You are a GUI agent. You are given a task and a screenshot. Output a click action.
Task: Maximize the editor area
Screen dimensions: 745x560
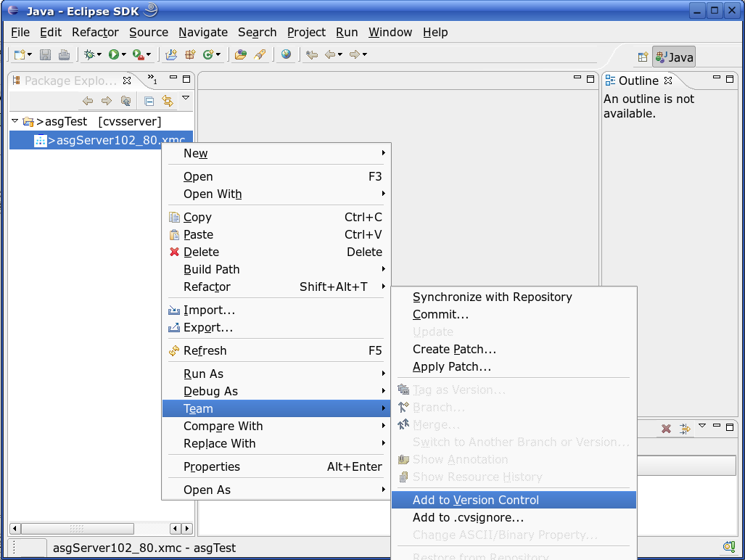590,79
